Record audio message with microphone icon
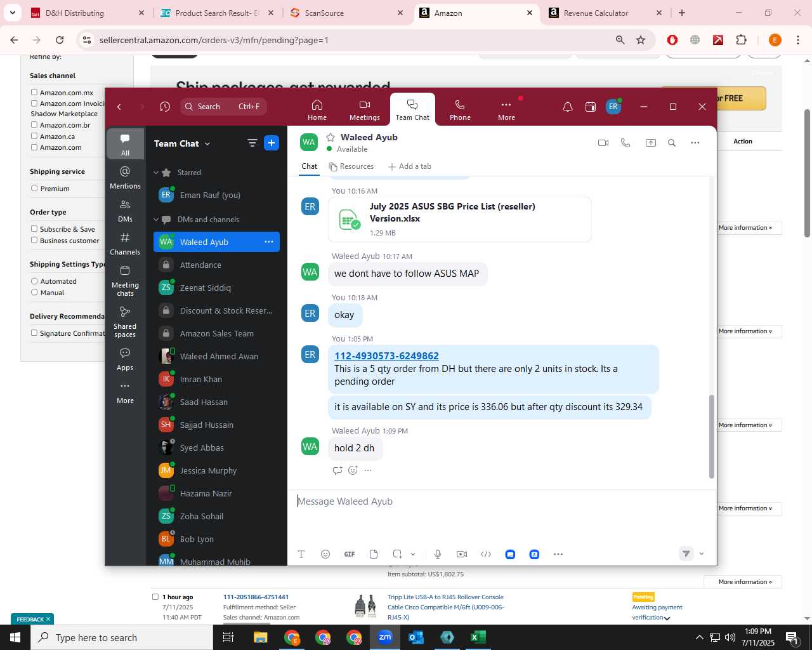The width and height of the screenshot is (812, 650). [x=438, y=554]
